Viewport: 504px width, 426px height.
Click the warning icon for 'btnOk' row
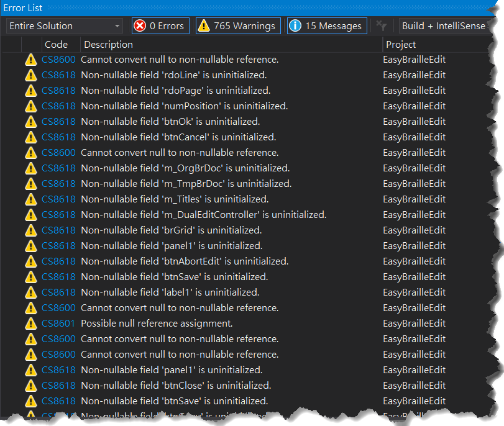31,122
